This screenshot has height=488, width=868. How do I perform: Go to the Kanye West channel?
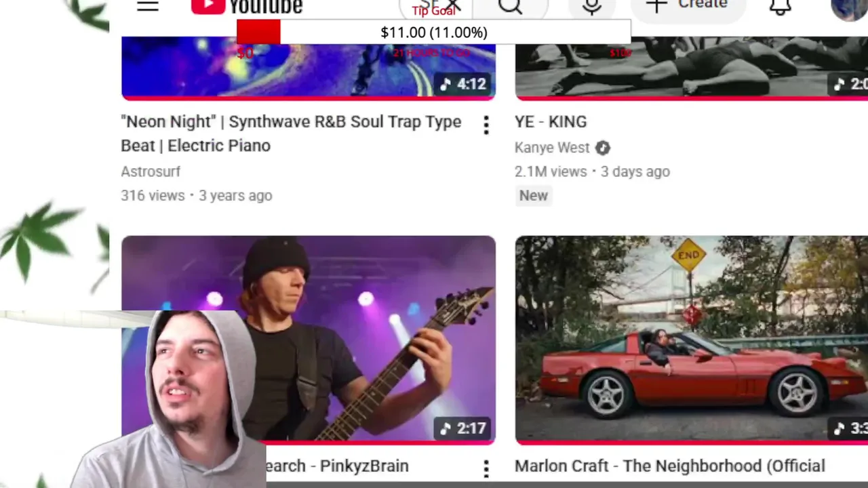pyautogui.click(x=552, y=148)
